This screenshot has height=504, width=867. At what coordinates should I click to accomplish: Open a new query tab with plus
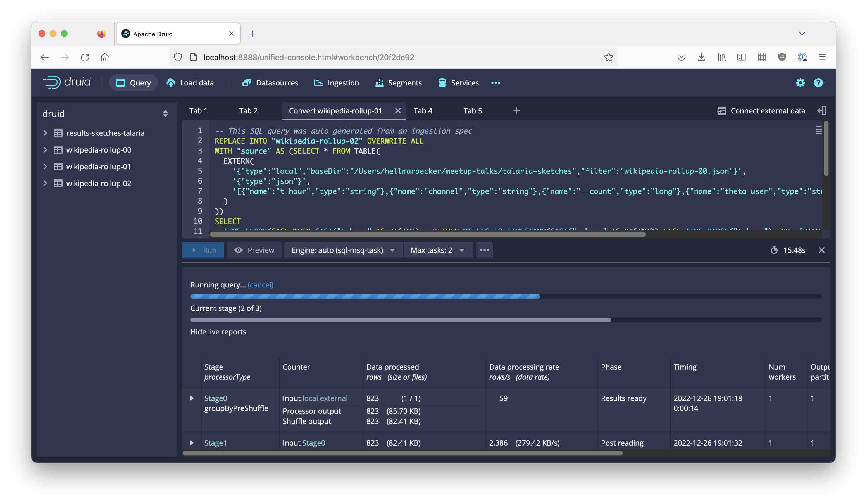516,110
